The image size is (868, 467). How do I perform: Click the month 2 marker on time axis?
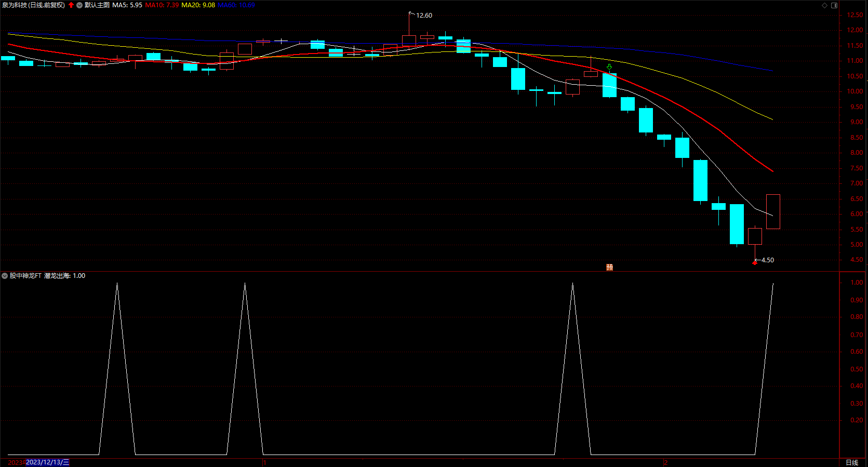665,462
